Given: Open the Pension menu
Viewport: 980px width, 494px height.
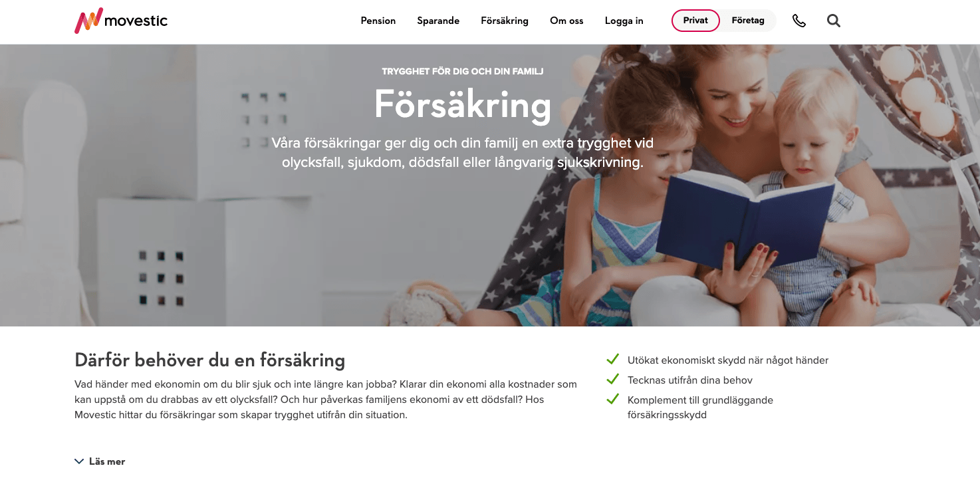Looking at the screenshot, I should pyautogui.click(x=378, y=21).
